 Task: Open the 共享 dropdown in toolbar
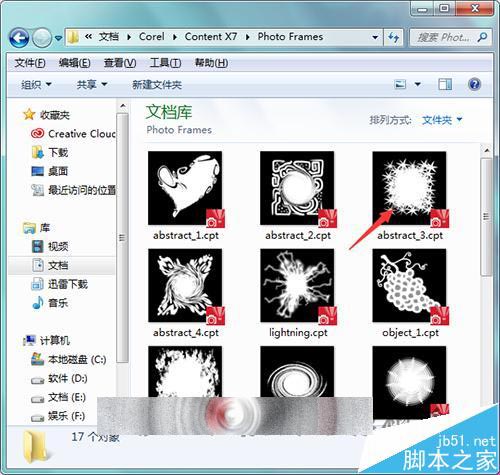[x=92, y=84]
